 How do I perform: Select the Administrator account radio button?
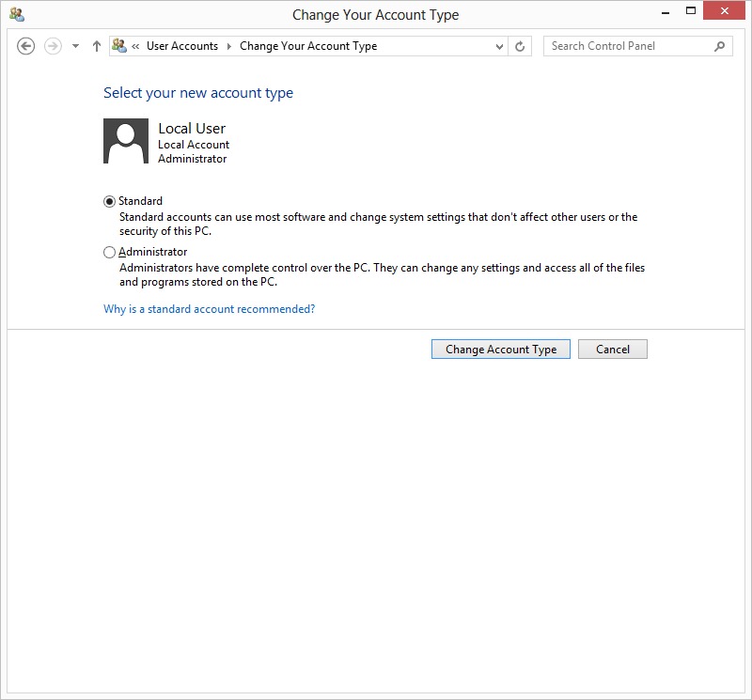tap(110, 252)
